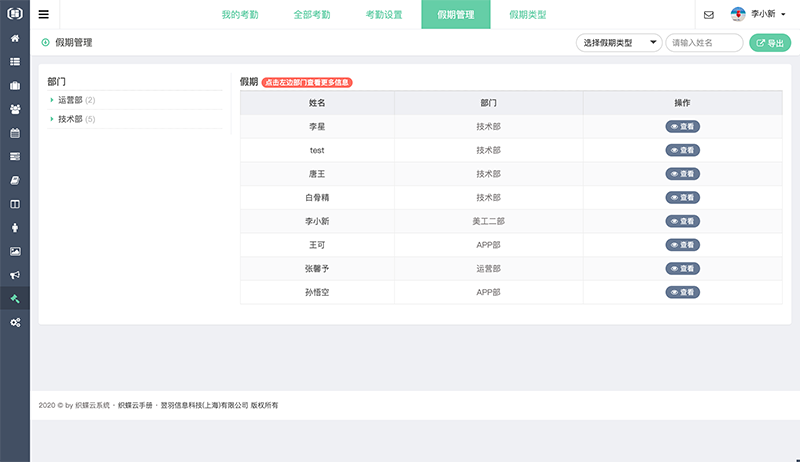Click 查看 for 唐王
Image resolution: width=800 pixels, height=462 pixels.
tap(682, 174)
